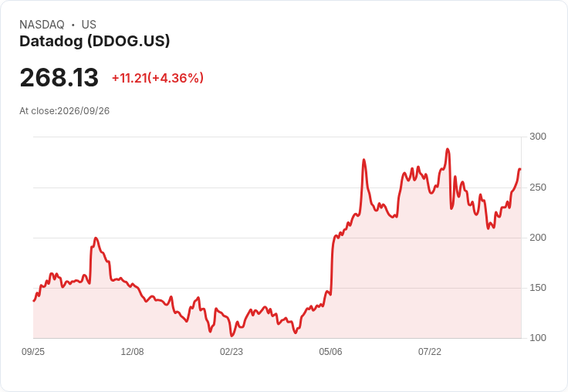Viewport: 568px width, 392px height.
Task: Click the chart's highest peak near 300
Action: [448, 149]
